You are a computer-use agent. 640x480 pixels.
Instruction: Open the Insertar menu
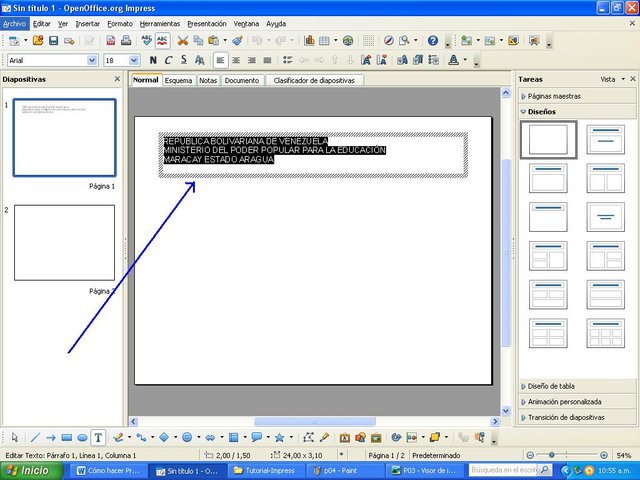point(88,24)
